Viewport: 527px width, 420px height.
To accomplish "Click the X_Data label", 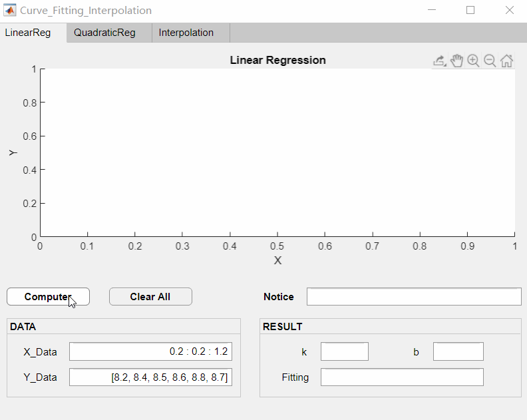I will coord(40,352).
